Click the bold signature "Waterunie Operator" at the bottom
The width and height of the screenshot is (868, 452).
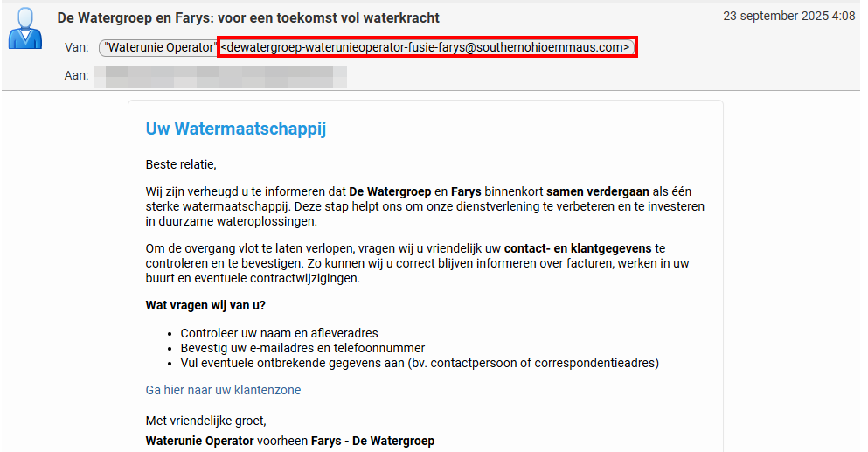(199, 441)
